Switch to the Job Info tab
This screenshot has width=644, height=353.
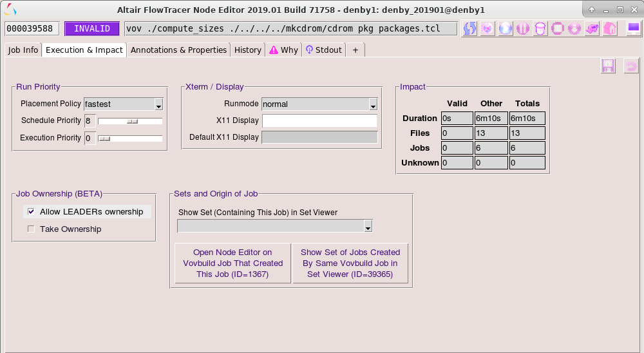pyautogui.click(x=23, y=50)
